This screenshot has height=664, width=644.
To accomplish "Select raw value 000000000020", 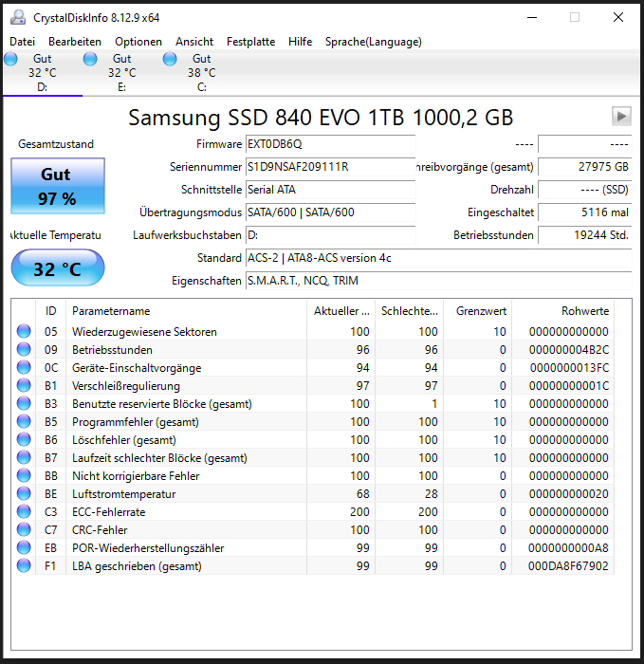I will (x=569, y=494).
